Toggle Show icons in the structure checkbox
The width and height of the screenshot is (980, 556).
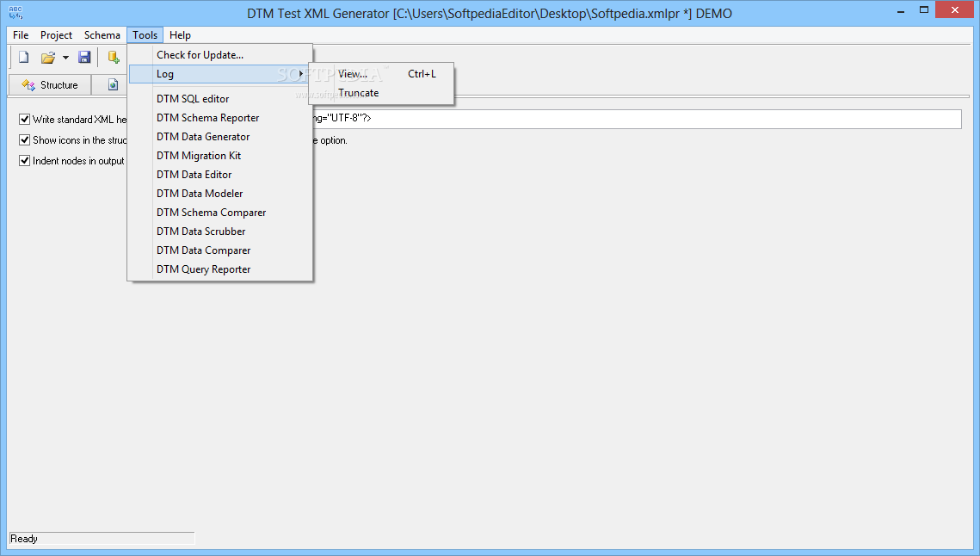coord(24,139)
